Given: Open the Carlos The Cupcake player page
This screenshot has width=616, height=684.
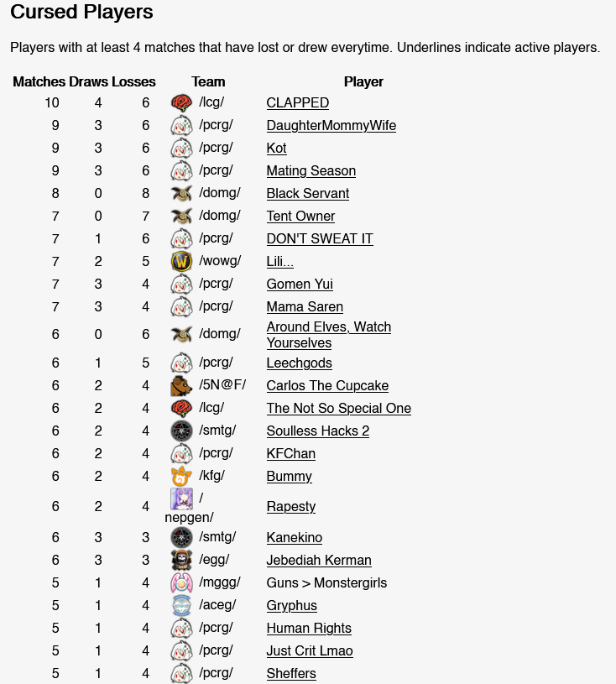Looking at the screenshot, I should (327, 385).
